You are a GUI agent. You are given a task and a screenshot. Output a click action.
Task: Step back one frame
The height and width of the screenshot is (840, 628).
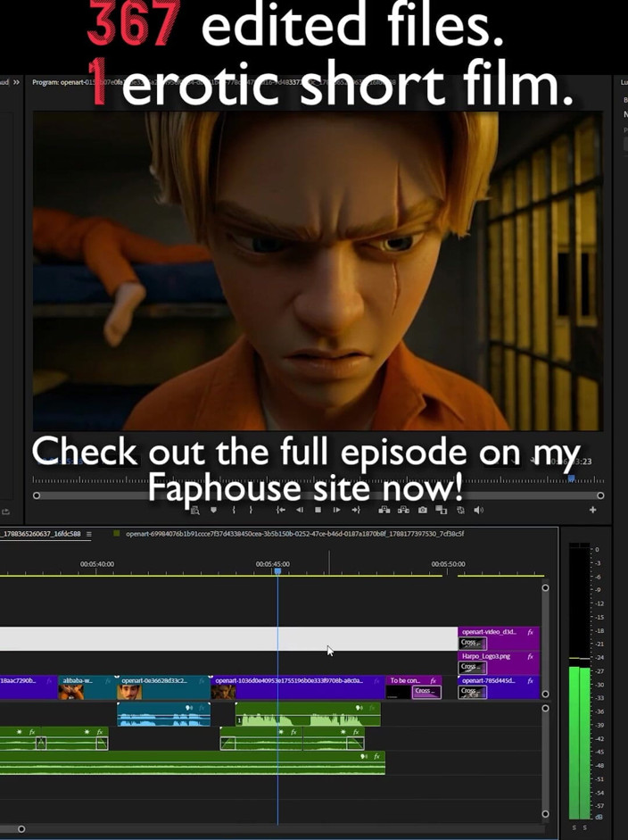(299, 510)
